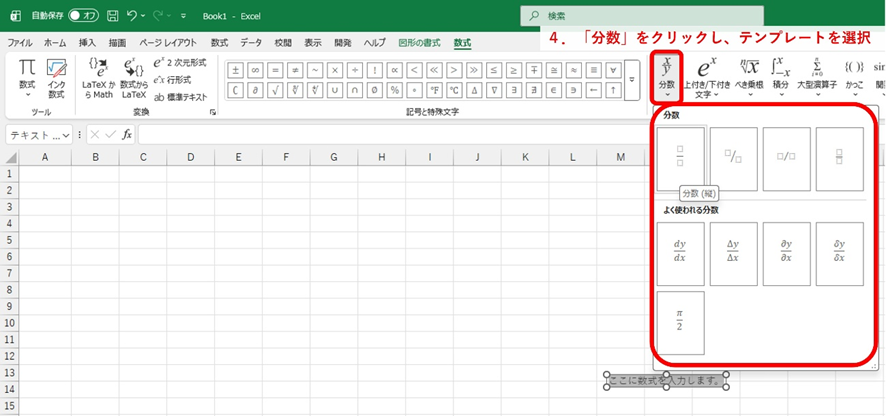
Task: Insert the pi over 2 fraction
Action: click(x=681, y=321)
